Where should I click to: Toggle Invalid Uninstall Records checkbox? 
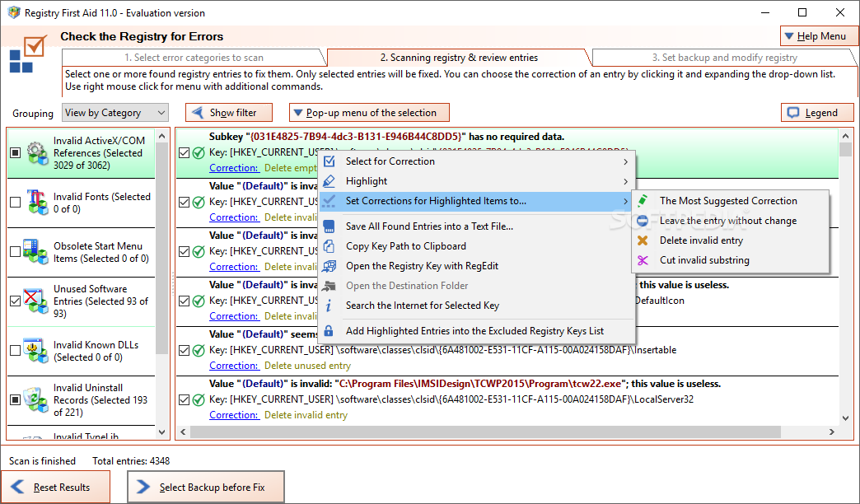click(x=16, y=399)
